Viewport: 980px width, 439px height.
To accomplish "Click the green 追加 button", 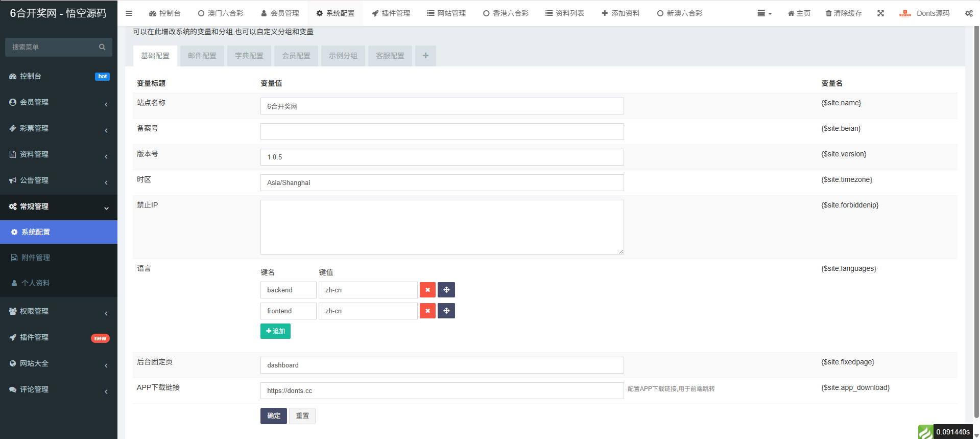I will point(275,331).
